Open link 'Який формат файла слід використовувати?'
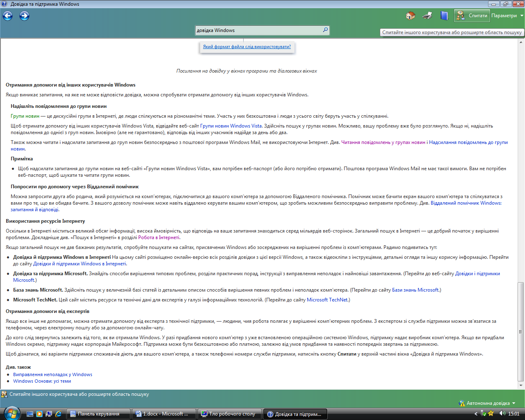The width and height of the screenshot is (525, 420). point(247,47)
